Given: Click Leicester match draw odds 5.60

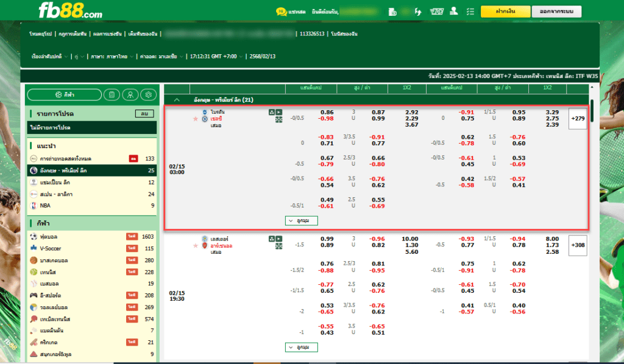Looking at the screenshot, I should pyautogui.click(x=411, y=252).
